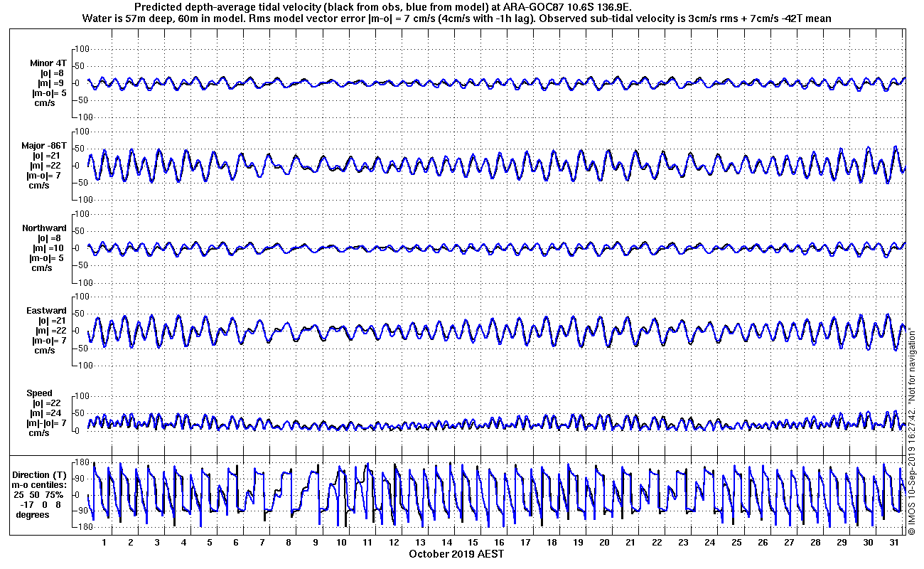This screenshot has width=924, height=569.
Task: Select the 'Eastward' panel label
Action: [x=46, y=311]
